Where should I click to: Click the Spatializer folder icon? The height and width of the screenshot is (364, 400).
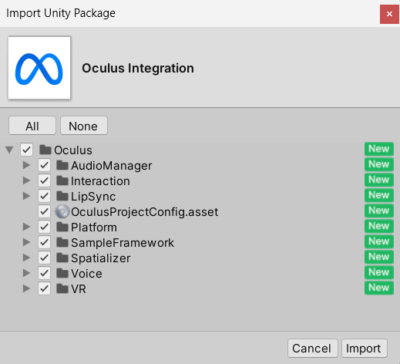click(x=62, y=258)
